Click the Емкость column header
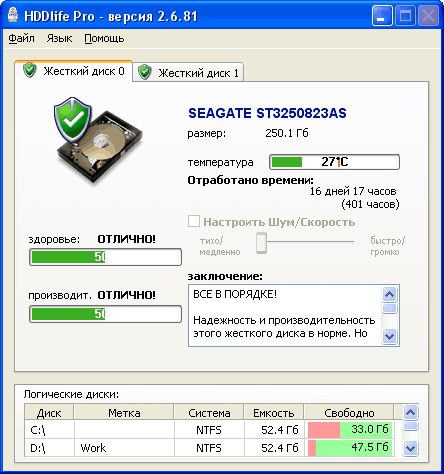444x474 pixels. point(274,413)
